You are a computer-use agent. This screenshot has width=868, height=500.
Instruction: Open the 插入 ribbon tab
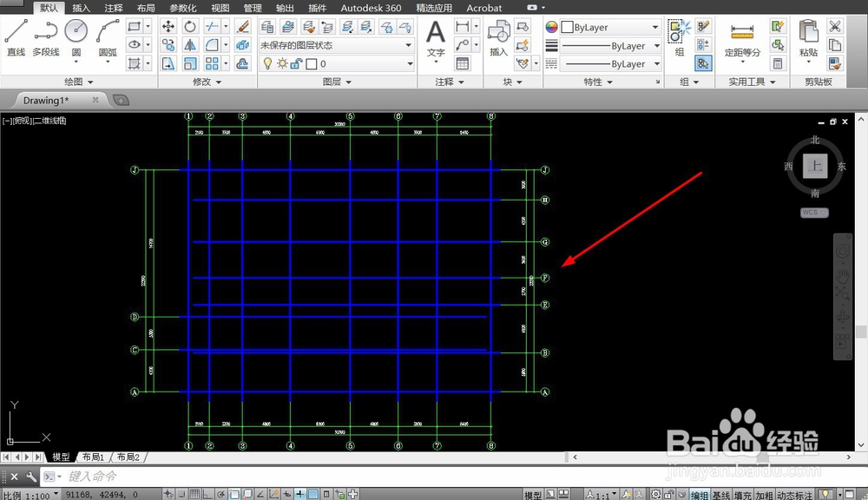pos(81,8)
